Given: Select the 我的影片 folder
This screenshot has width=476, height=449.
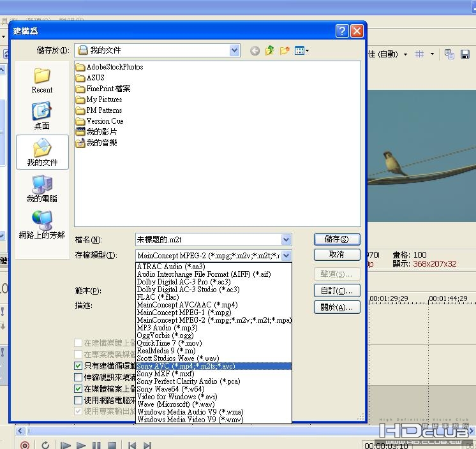Looking at the screenshot, I should pos(96,131).
